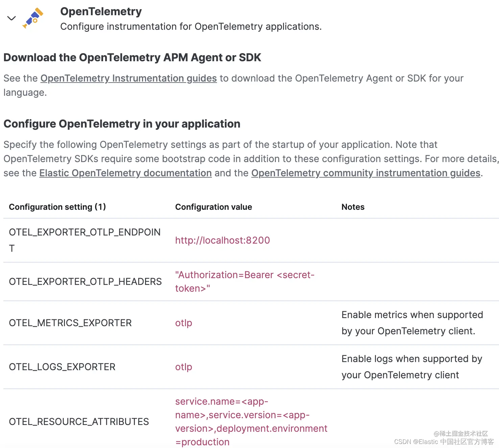The height and width of the screenshot is (448, 499).
Task: Click Configure OpenTelemetry in your application heading
Action: pos(122,124)
